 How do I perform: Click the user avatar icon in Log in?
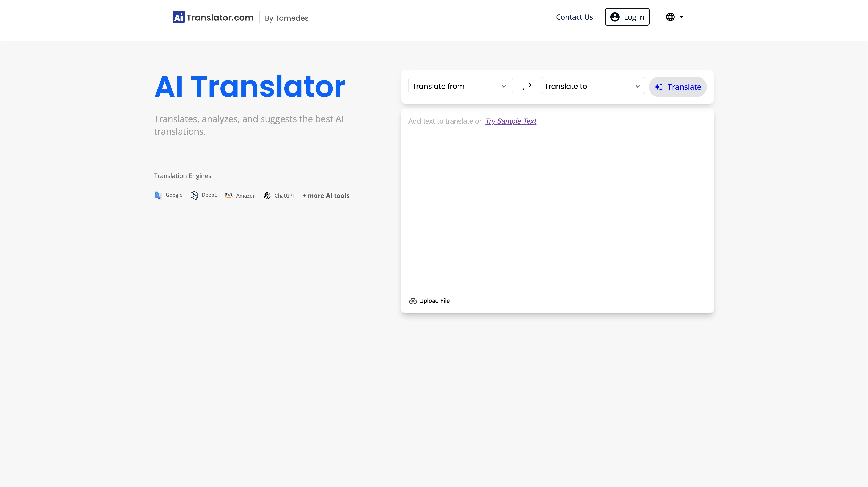615,17
